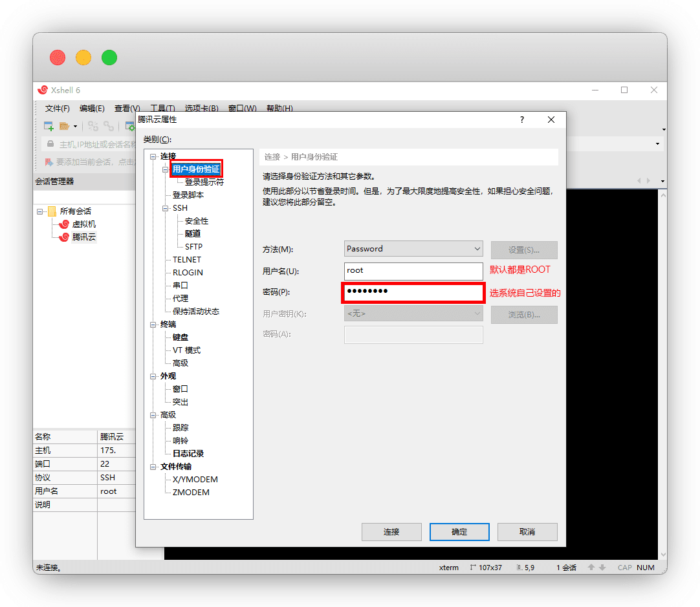The width and height of the screenshot is (700, 607).
Task: Open the 文件(F) menu
Action: point(57,109)
